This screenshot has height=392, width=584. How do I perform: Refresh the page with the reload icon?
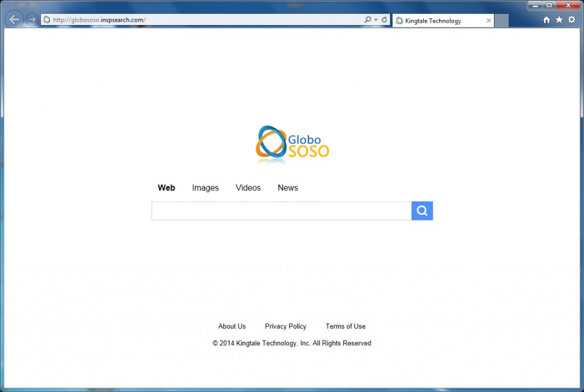pos(384,19)
